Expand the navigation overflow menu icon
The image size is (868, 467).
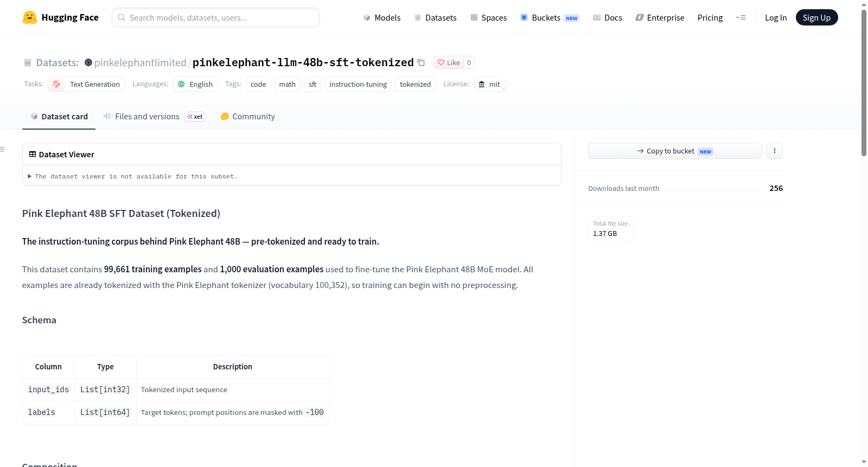(741, 17)
